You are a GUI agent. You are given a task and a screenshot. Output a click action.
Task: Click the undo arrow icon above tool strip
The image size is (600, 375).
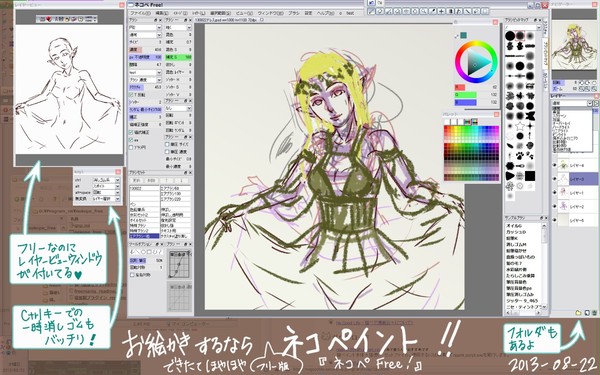pyautogui.click(x=371, y=3)
